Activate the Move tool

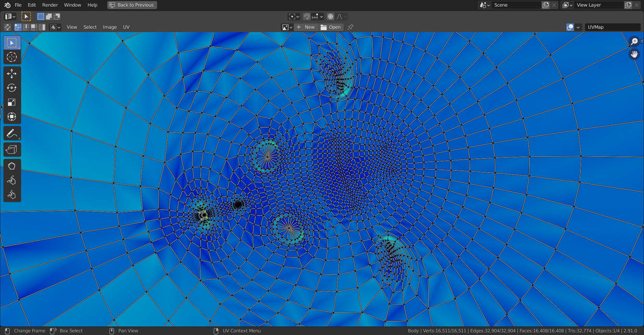12,74
